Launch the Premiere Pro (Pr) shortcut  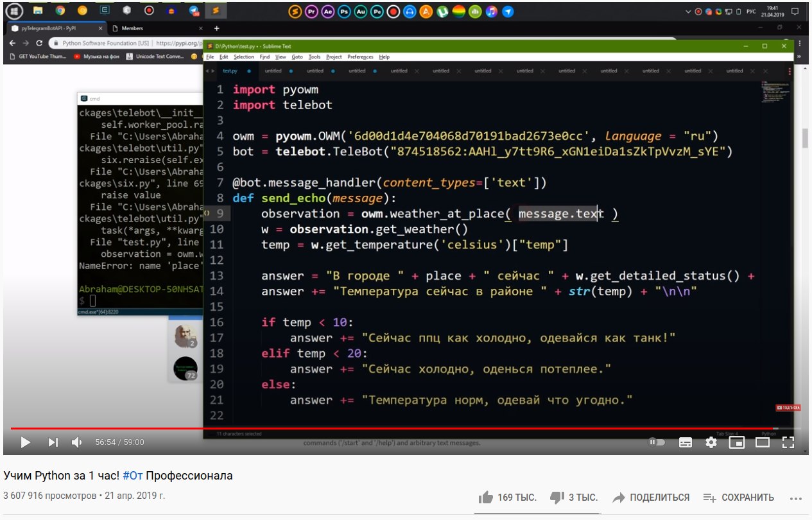(x=312, y=11)
